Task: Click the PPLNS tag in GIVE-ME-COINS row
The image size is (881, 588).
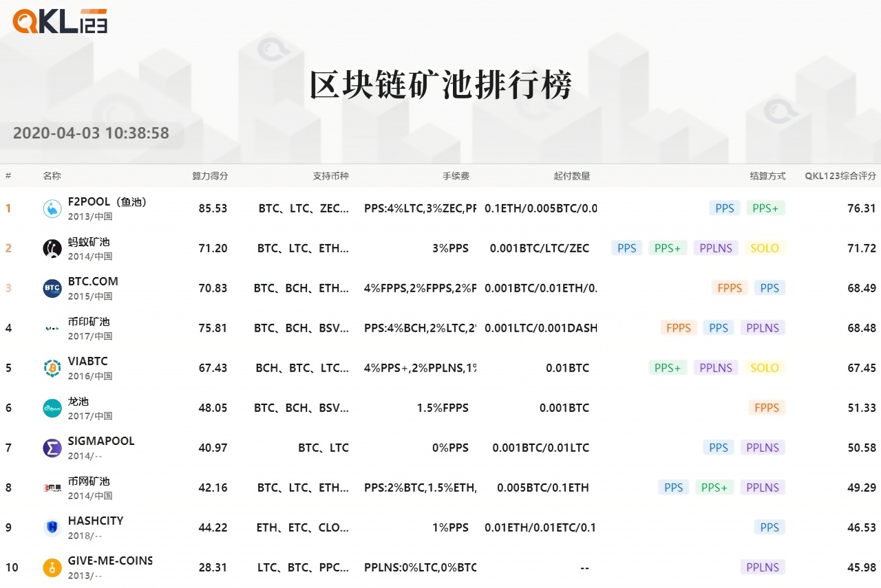Action: tap(763, 567)
